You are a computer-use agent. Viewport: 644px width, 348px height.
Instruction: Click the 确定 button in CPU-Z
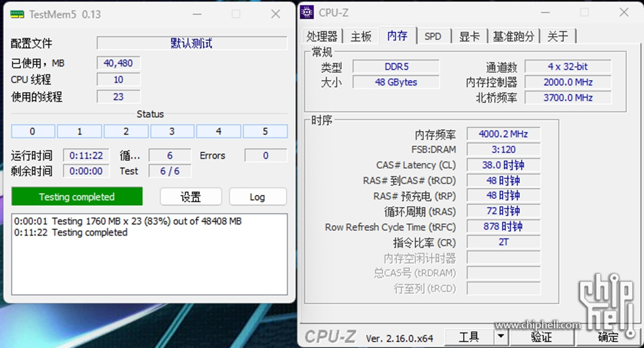[x=608, y=337]
